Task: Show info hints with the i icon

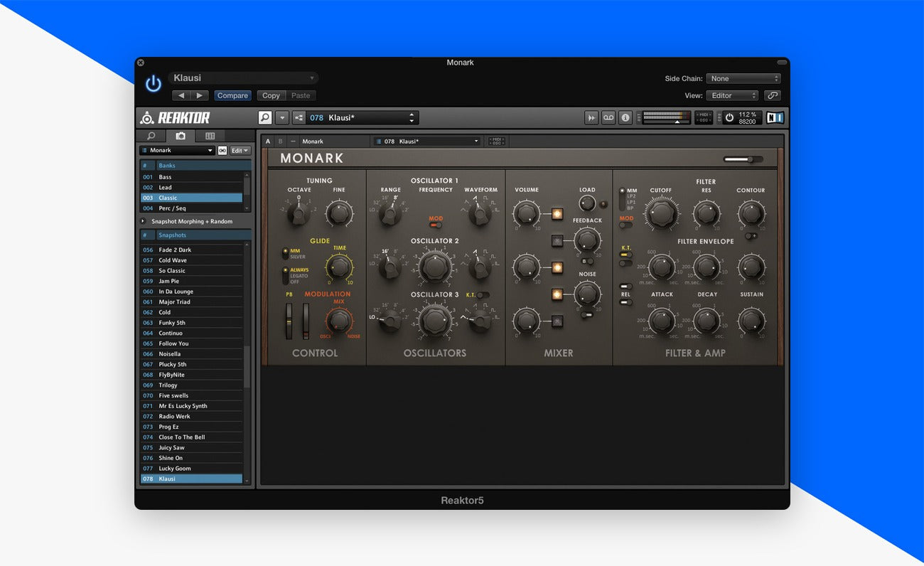Action: tap(625, 118)
